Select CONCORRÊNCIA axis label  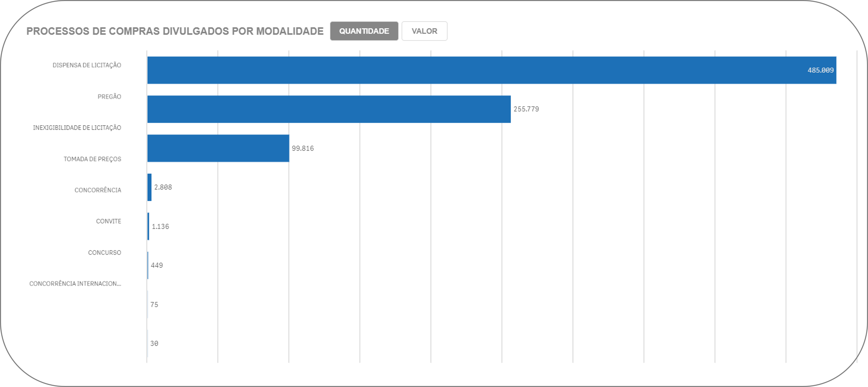[x=98, y=190]
